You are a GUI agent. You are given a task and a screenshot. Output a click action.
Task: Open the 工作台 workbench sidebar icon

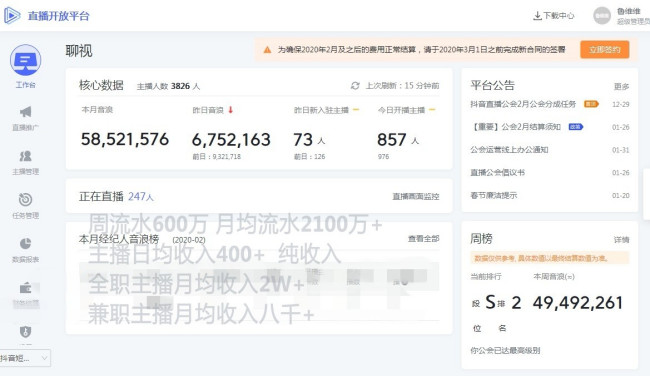tap(26, 61)
